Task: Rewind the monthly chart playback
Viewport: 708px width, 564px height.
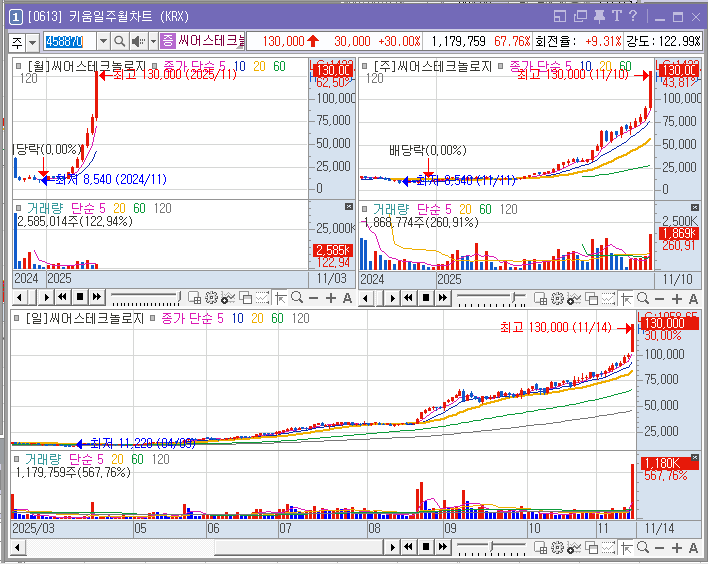Action: point(62,297)
